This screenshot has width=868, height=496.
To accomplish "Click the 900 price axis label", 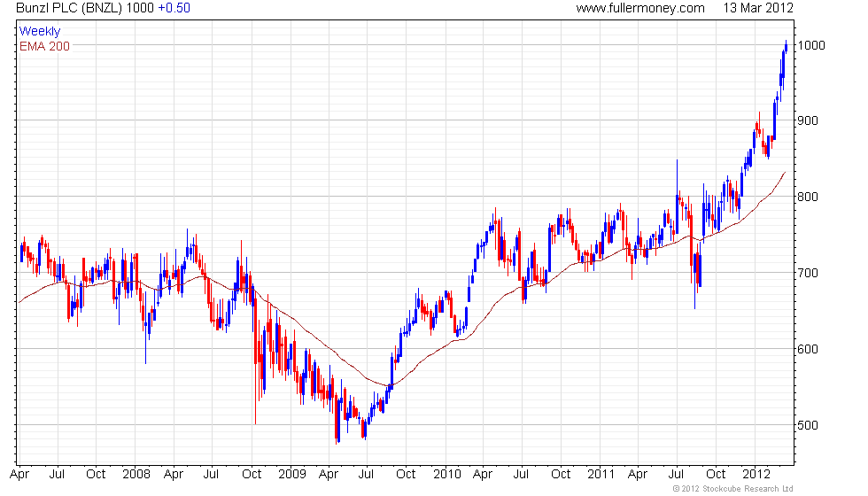I will tap(808, 120).
